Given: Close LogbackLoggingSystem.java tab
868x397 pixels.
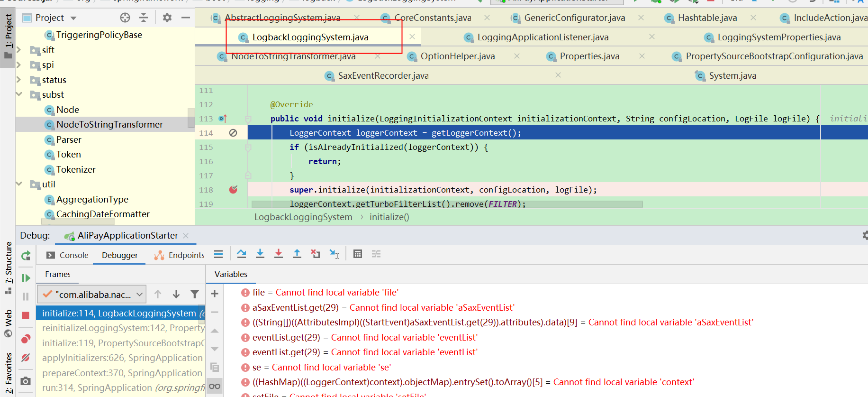Looking at the screenshot, I should (412, 37).
